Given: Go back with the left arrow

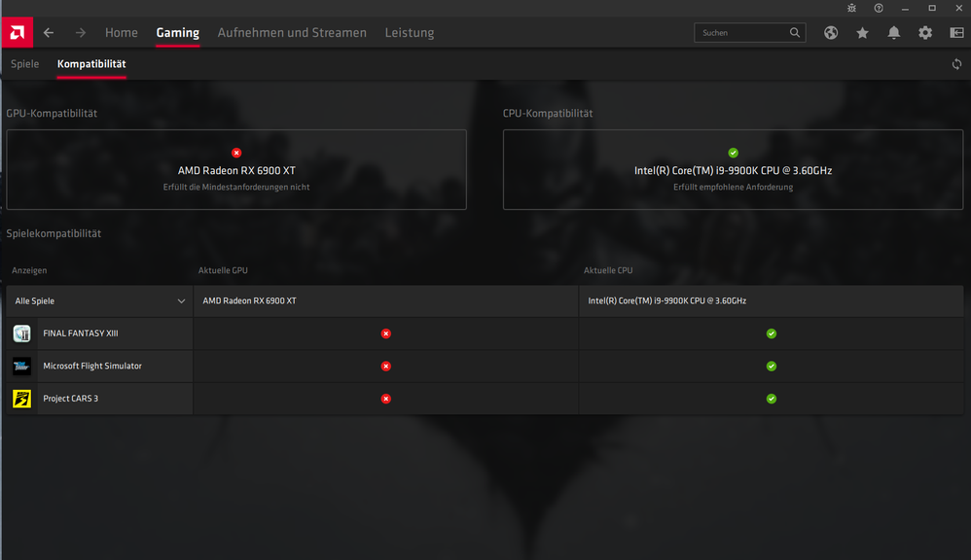Looking at the screenshot, I should (x=49, y=33).
